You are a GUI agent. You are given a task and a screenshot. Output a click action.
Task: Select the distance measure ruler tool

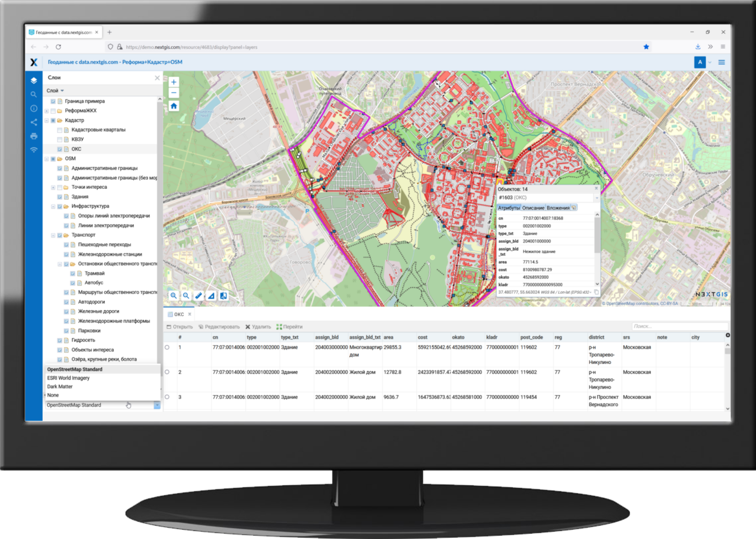tap(199, 295)
